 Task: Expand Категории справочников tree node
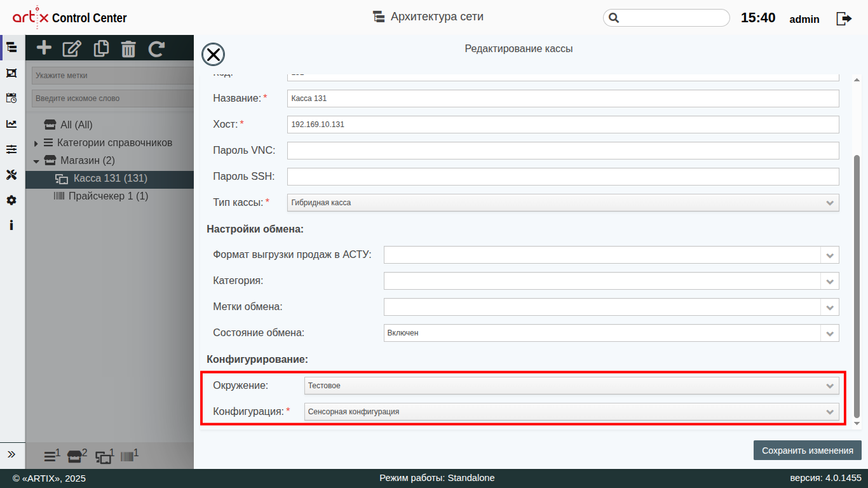36,143
